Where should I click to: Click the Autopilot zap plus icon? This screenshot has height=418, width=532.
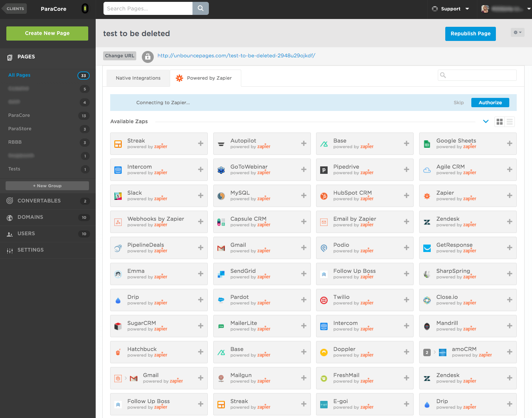pyautogui.click(x=303, y=143)
